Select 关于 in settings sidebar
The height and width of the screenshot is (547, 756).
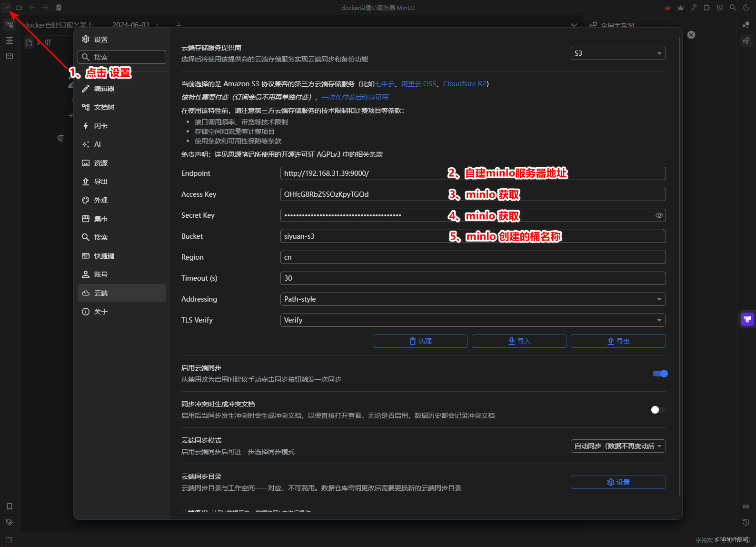[x=122, y=312]
